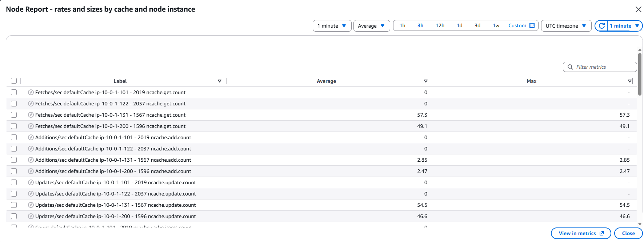Image resolution: width=644 pixels, height=242 pixels.
Task: Click the metric icon beside Additions/sec ip-10-0-1-122
Action: click(31, 149)
